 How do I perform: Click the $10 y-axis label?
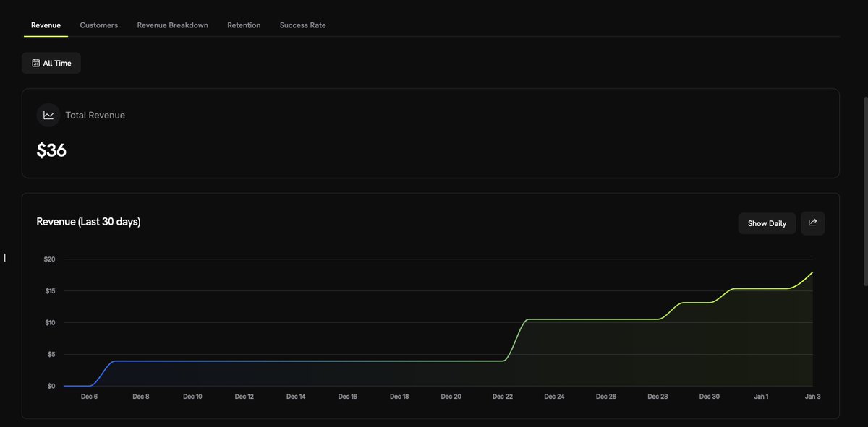click(49, 322)
